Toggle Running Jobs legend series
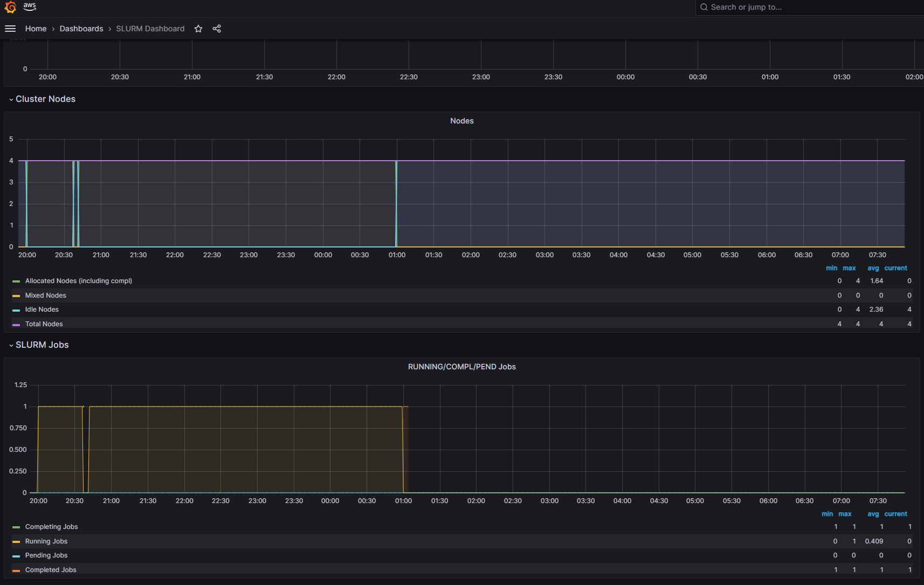The image size is (924, 585). [x=46, y=541]
